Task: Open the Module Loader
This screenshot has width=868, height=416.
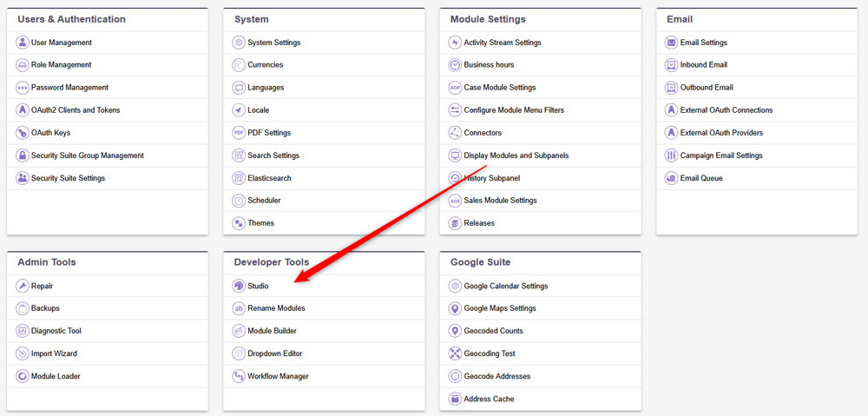Action: 56,376
